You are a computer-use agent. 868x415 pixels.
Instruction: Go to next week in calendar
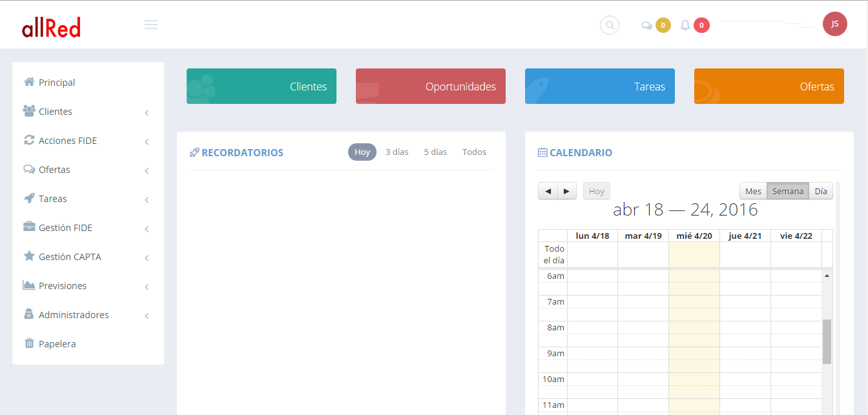tap(566, 191)
